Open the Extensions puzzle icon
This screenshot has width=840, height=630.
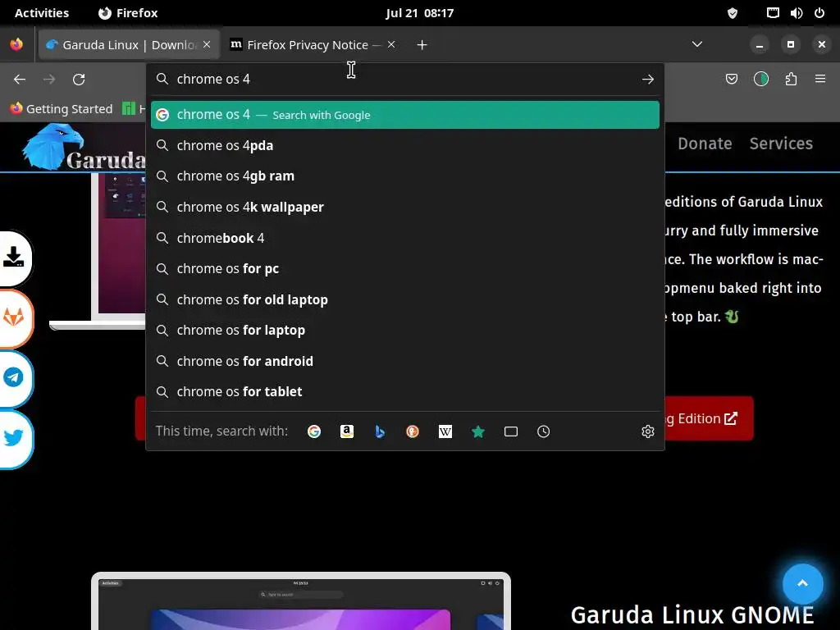pyautogui.click(x=791, y=80)
